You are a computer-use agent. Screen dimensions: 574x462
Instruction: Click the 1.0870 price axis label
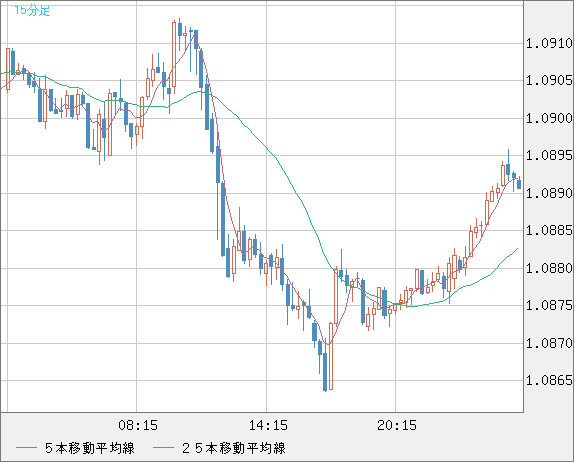(x=549, y=343)
